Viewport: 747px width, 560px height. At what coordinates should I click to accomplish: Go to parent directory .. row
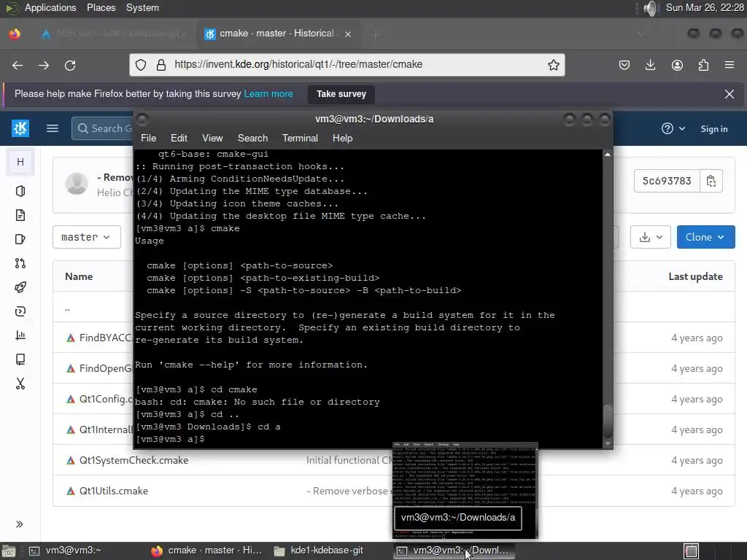(x=68, y=308)
